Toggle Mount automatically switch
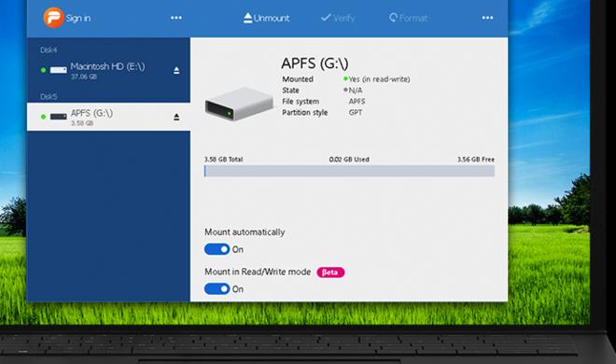616x364 pixels. pos(217,249)
